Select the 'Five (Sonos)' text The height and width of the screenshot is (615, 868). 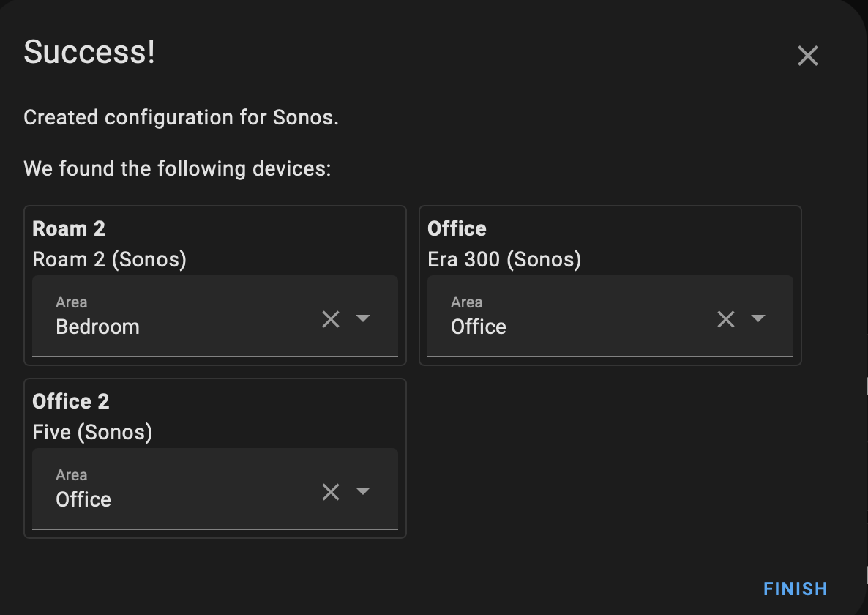[x=92, y=432]
